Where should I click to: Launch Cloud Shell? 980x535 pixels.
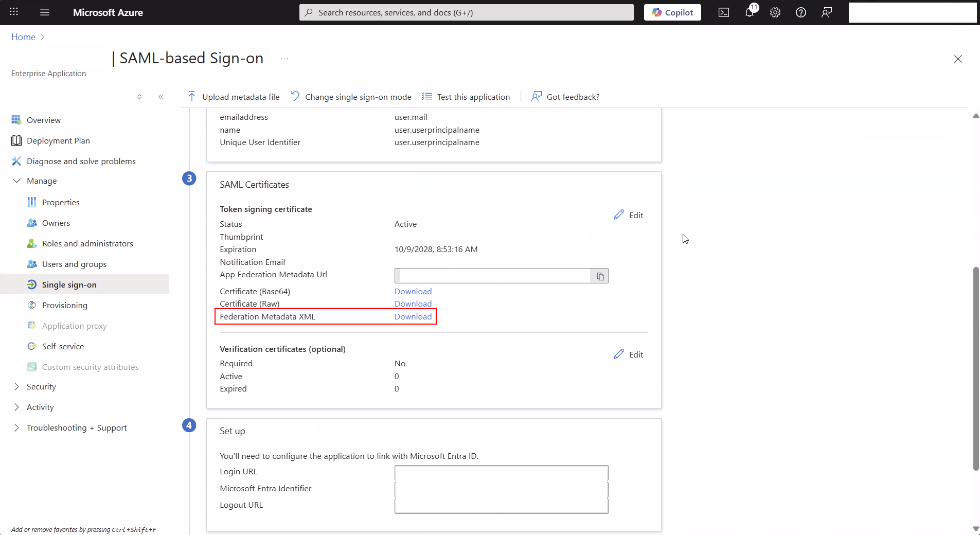[724, 12]
